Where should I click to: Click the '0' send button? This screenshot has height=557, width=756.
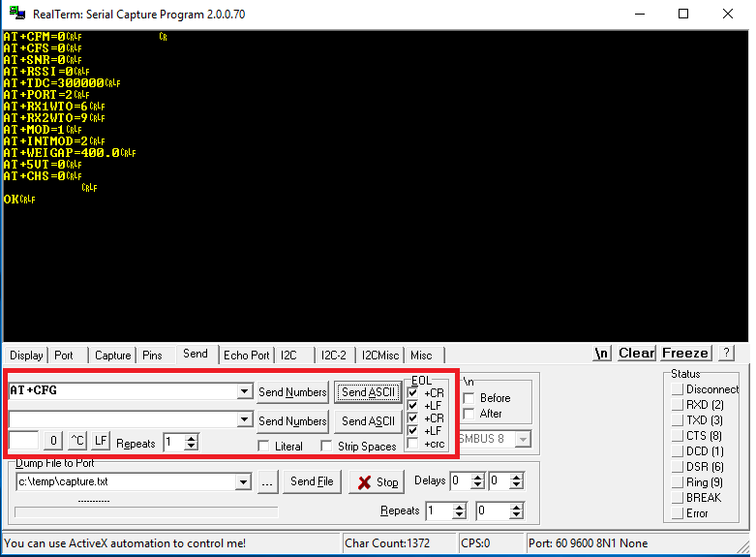[53, 442]
